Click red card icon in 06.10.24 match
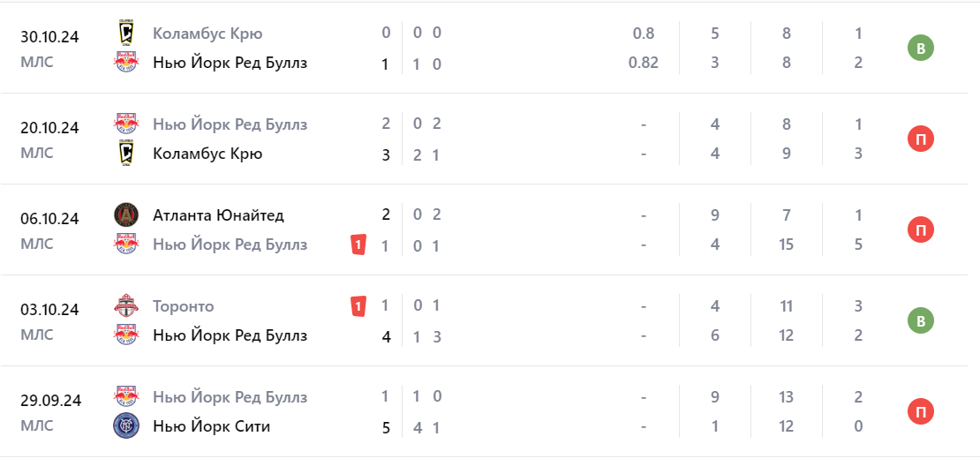This screenshot has width=980, height=459. point(358,245)
